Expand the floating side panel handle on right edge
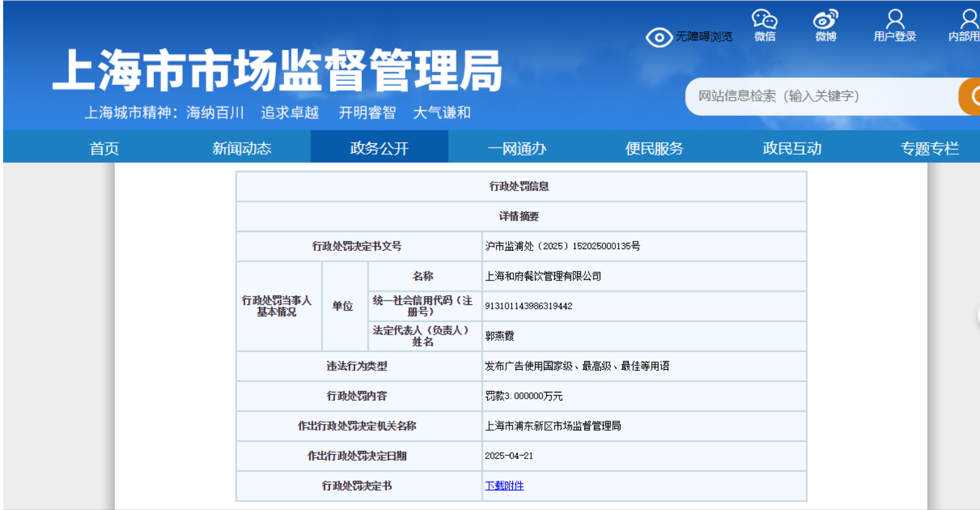This screenshot has height=510, width=980. 976,316
